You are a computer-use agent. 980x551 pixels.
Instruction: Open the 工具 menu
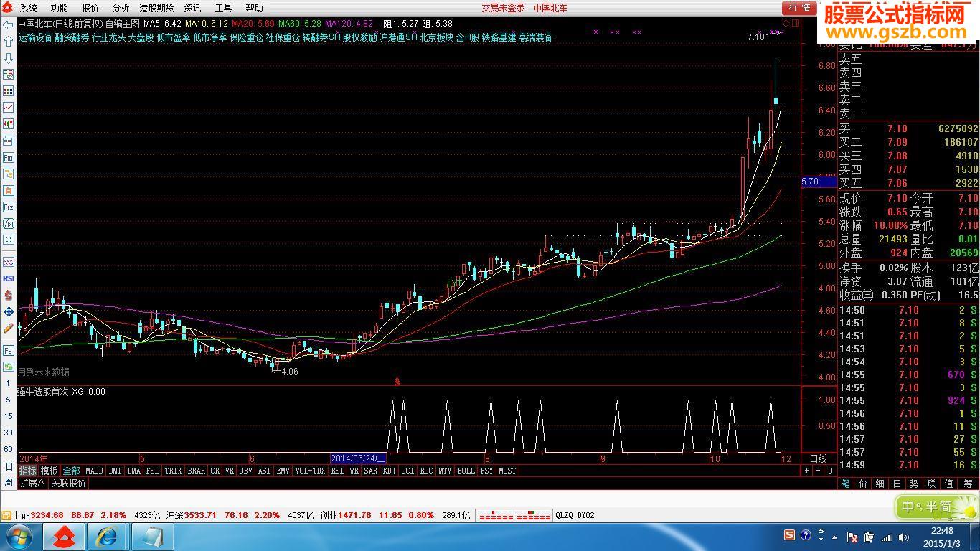[224, 8]
